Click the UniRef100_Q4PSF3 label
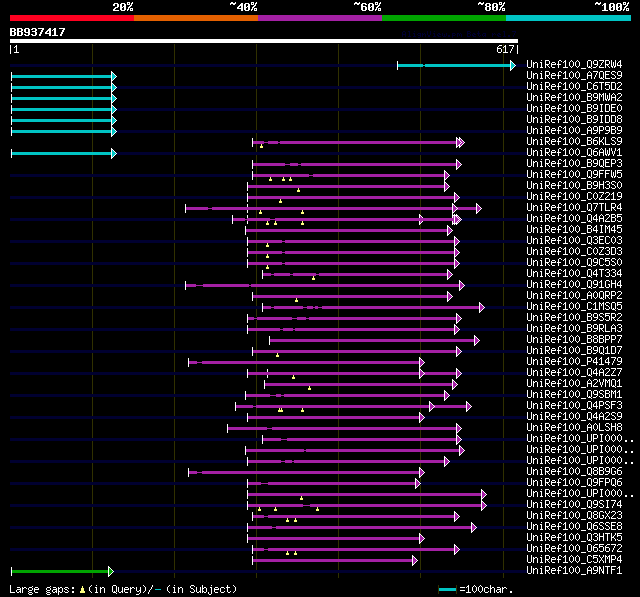Image resolution: width=640 pixels, height=597 pixels. pos(574,406)
